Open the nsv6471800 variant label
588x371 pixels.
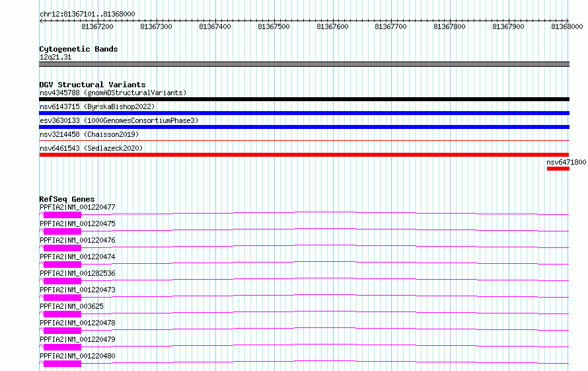tap(566, 162)
